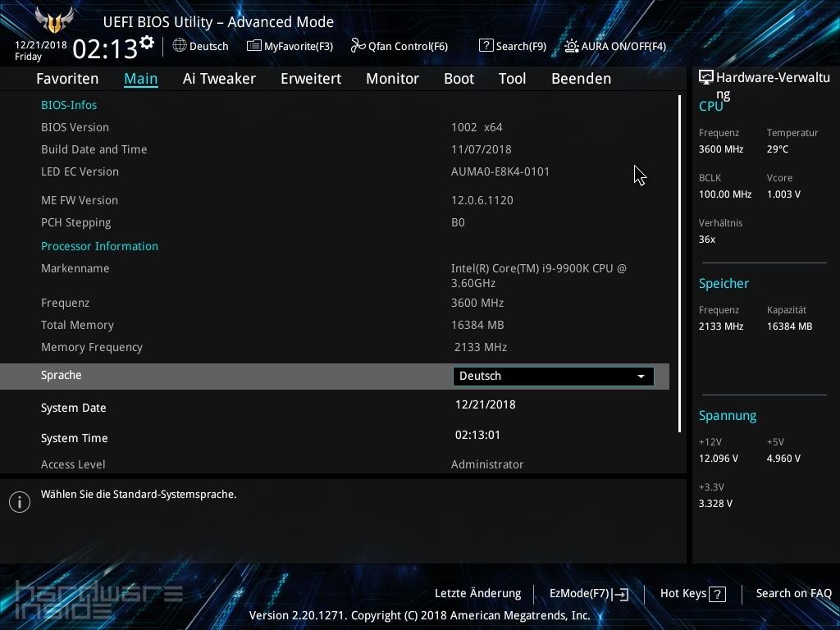Viewport: 840px width, 630px height.
Task: Click the BIOS Version label
Action: [x=75, y=127]
